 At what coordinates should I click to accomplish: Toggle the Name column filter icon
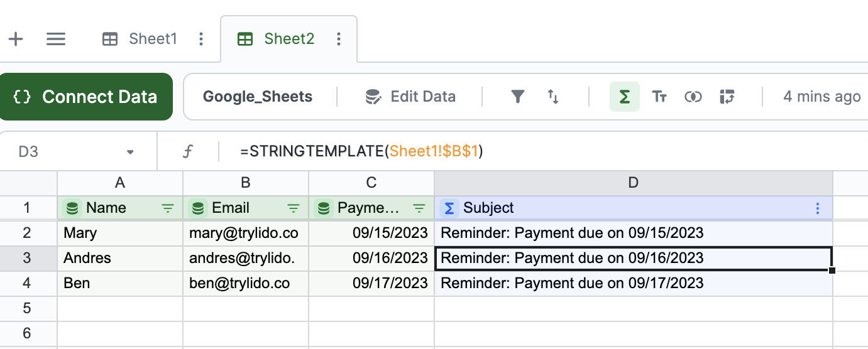point(168,208)
